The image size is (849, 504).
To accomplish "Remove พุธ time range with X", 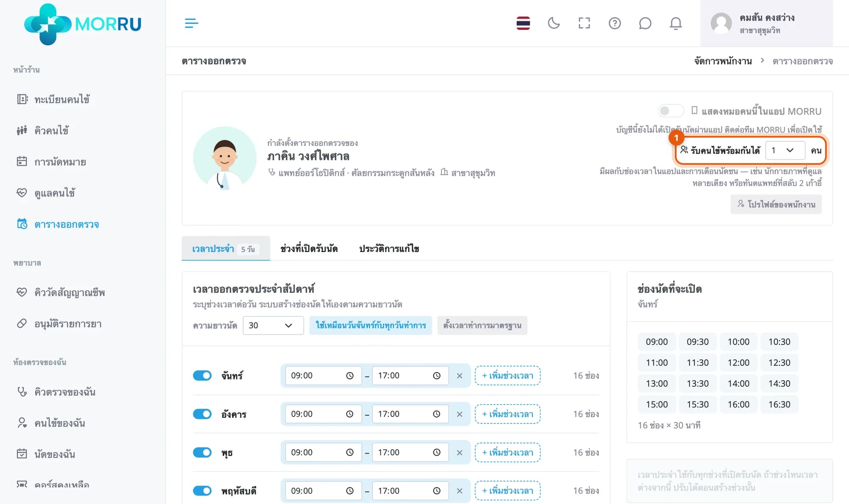I will [459, 452].
